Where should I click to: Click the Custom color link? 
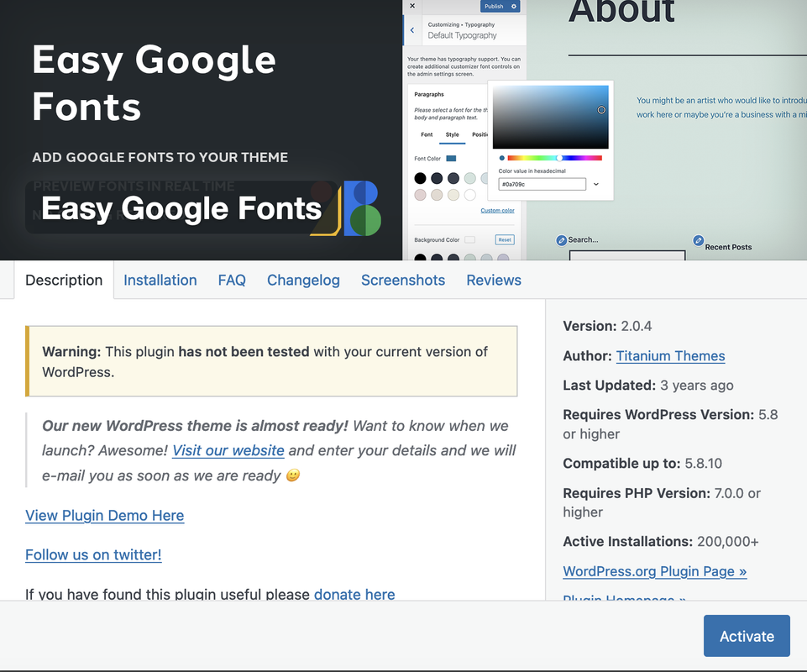tap(497, 210)
